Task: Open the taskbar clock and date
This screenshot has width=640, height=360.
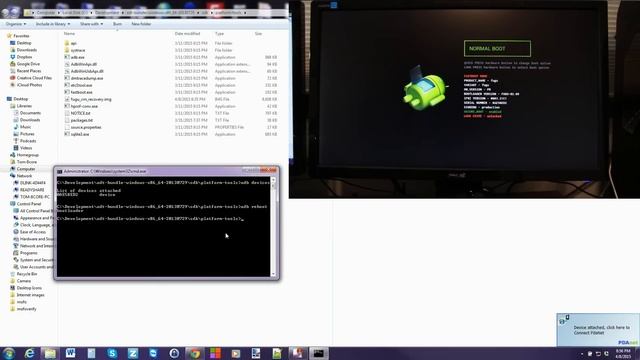Action: pos(623,353)
